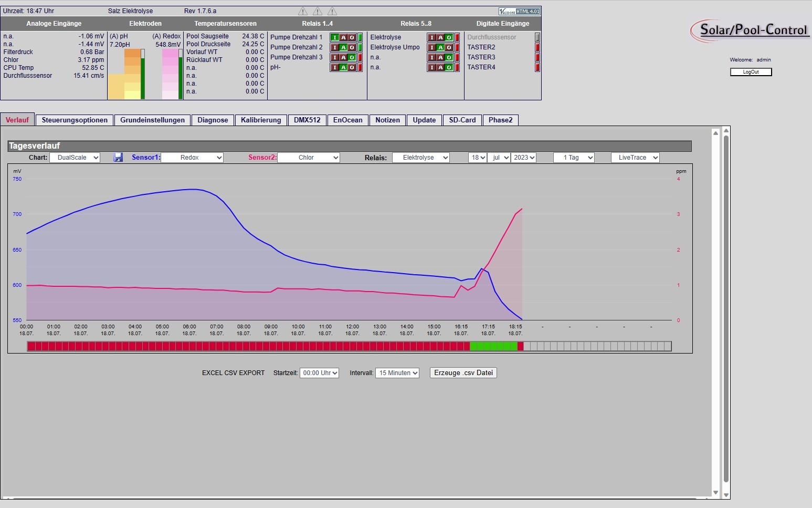The width and height of the screenshot is (812, 508).
Task: Open the day dropdown showing 18
Action: (478, 158)
